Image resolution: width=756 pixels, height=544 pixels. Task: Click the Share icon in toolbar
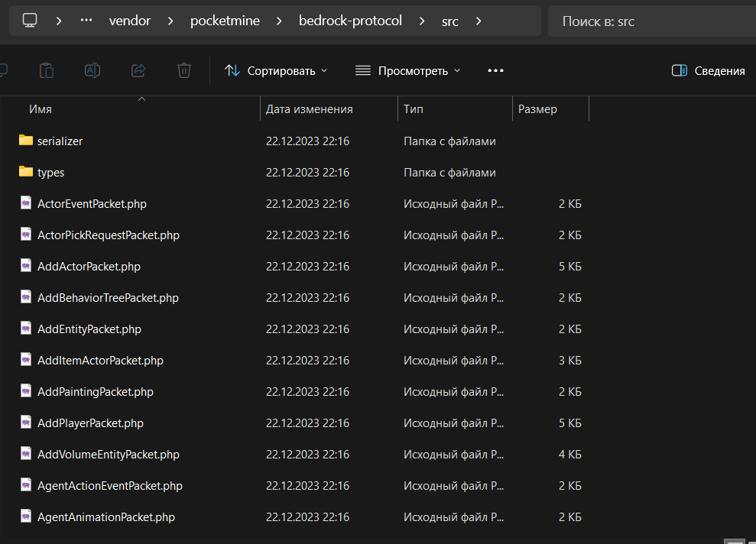pos(138,70)
